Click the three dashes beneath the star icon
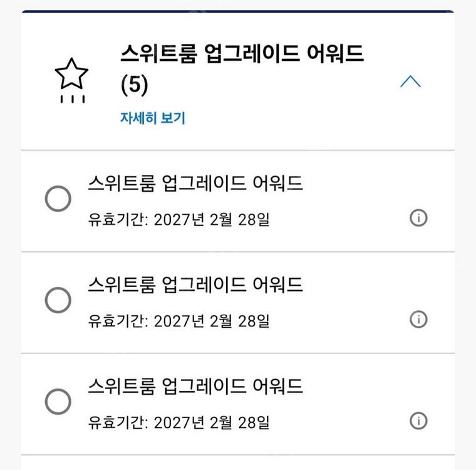Viewport: 476px width, 470px height. click(x=72, y=99)
